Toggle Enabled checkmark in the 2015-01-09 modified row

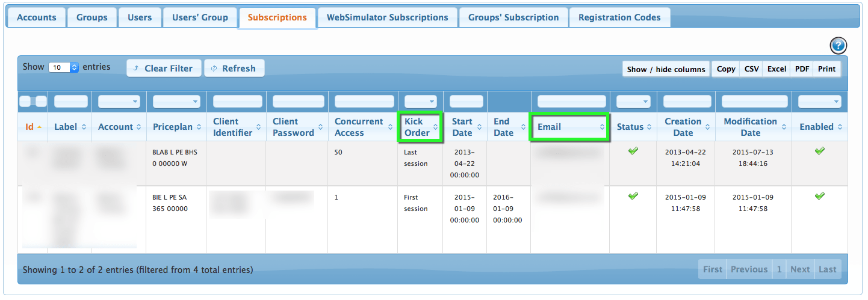tap(819, 196)
